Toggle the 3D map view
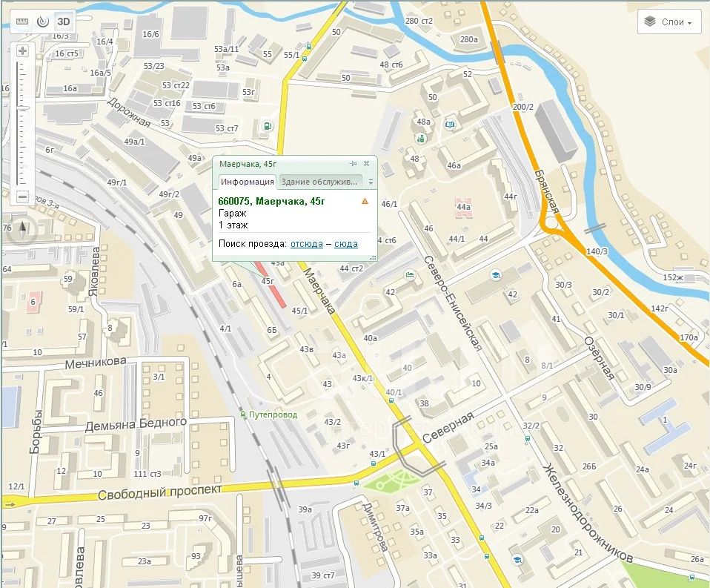The width and height of the screenshot is (710, 588). tap(64, 22)
